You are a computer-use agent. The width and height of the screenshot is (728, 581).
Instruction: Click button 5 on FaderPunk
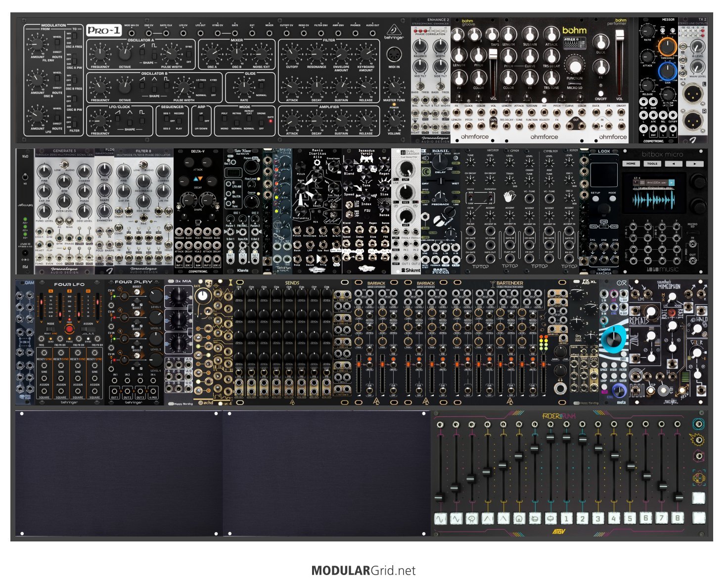[x=630, y=519]
